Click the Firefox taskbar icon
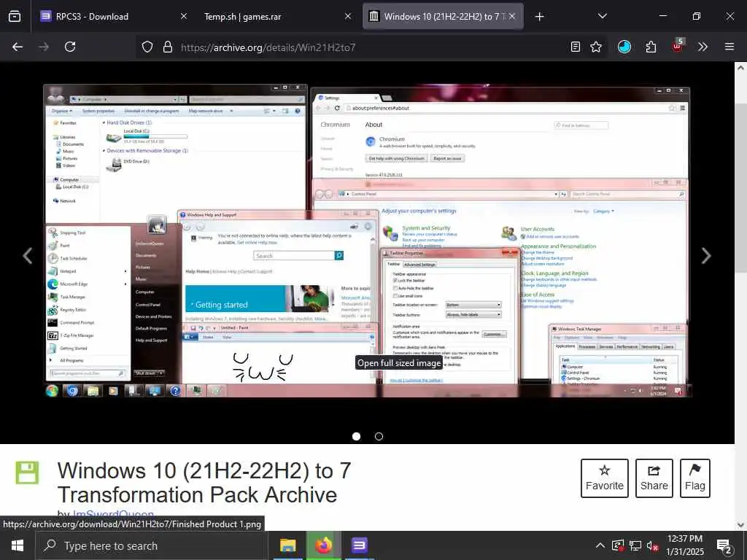This screenshot has width=747, height=560. click(323, 545)
